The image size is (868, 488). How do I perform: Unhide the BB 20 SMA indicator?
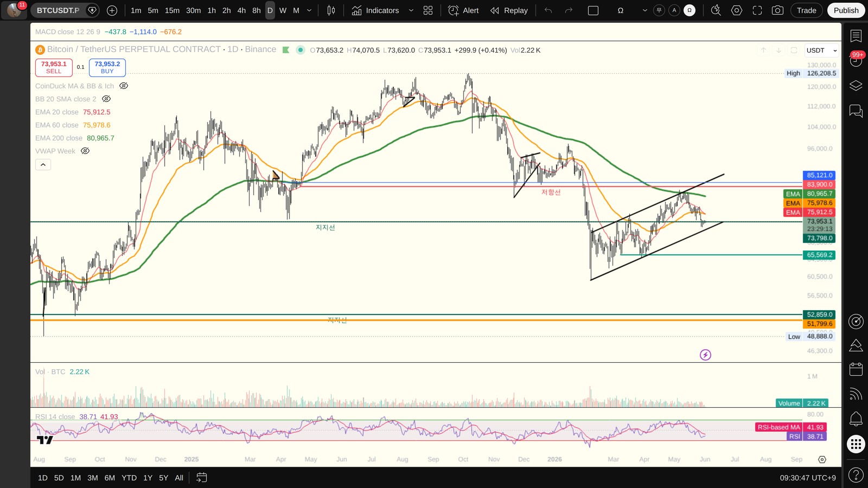coord(106,99)
